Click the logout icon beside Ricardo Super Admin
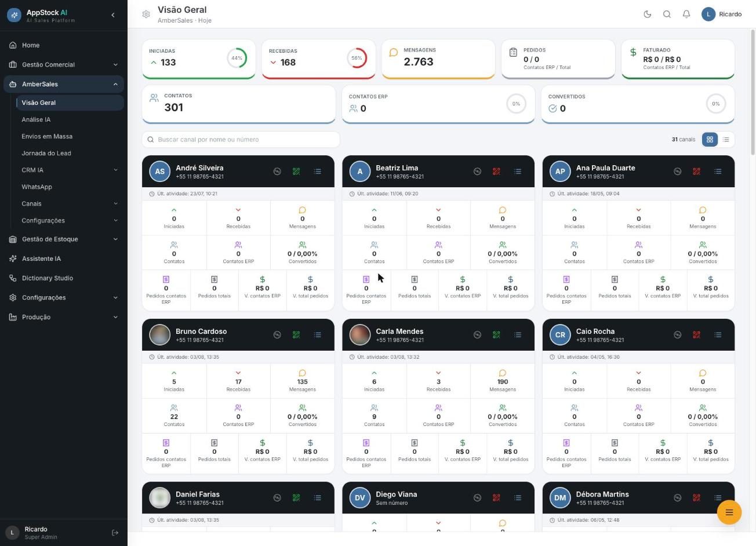This screenshot has height=546, width=756. 115,533
